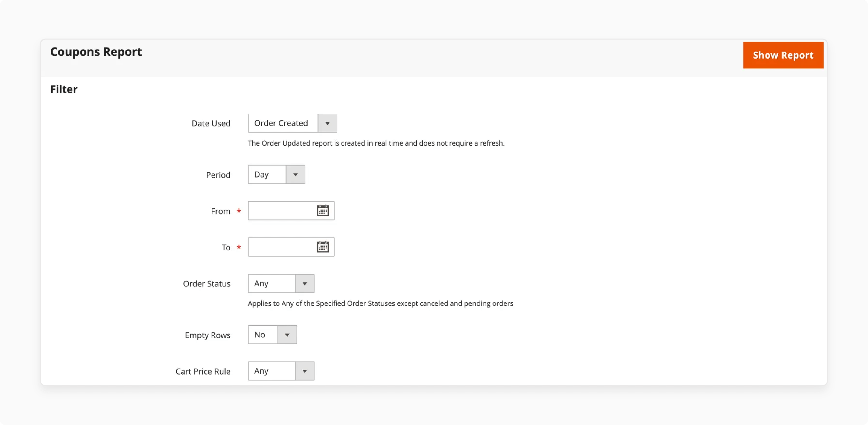This screenshot has width=868, height=425.
Task: Expand the Period dropdown showing Day
Action: click(x=277, y=175)
